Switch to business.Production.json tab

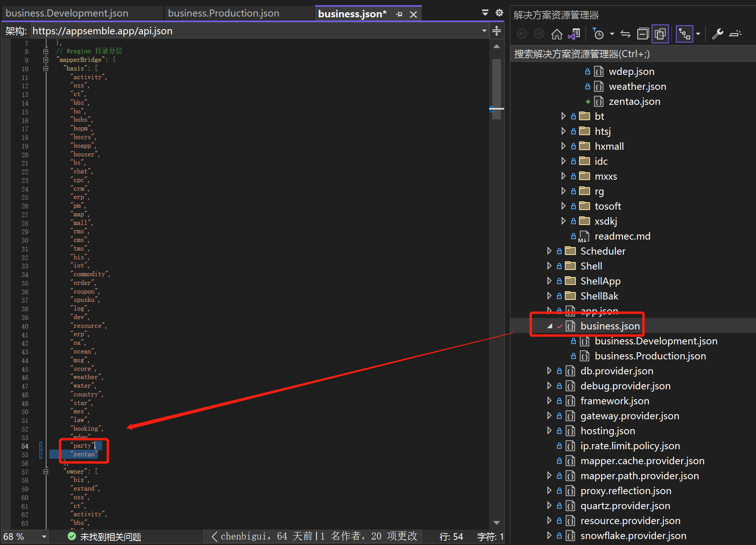point(223,13)
